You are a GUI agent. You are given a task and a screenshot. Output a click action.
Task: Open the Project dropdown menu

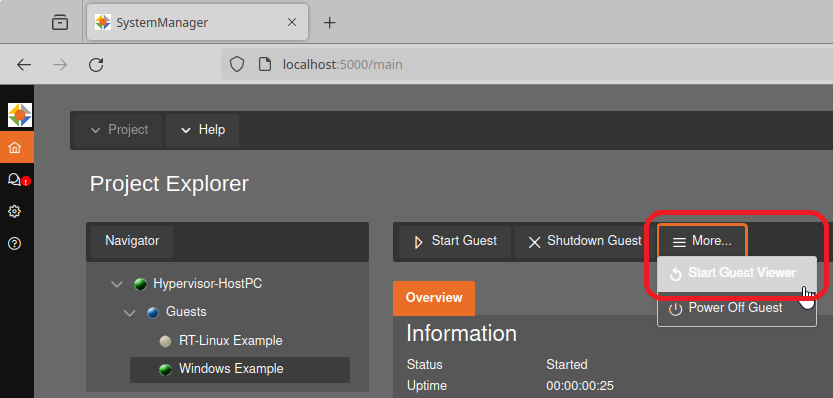point(118,130)
